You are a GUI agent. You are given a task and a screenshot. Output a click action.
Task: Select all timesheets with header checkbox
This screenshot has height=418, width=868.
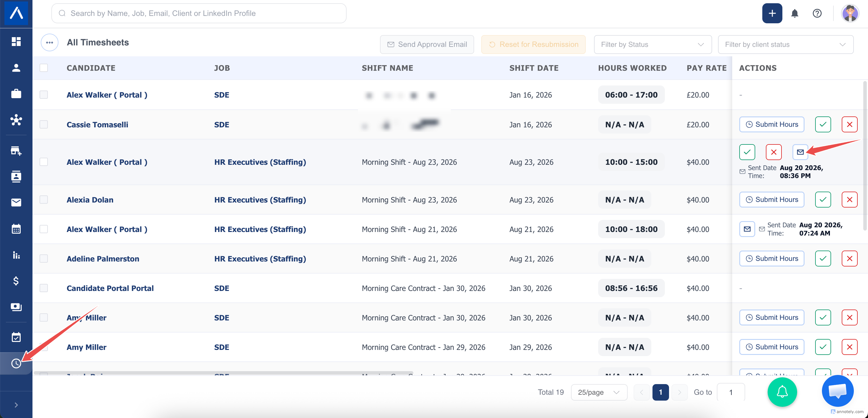coord(44,68)
